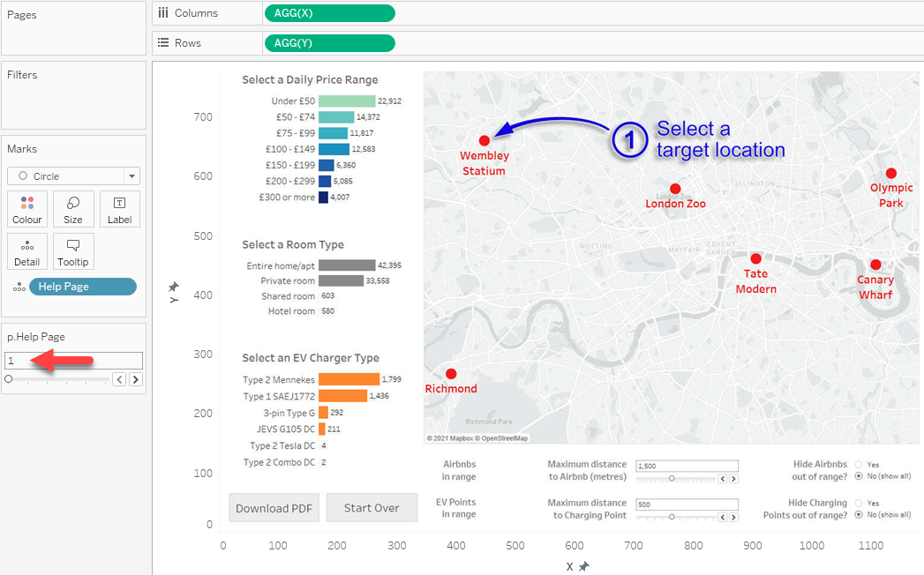Viewport: 924px width, 575px height.
Task: Open the Detail marks card
Action: coord(27,252)
